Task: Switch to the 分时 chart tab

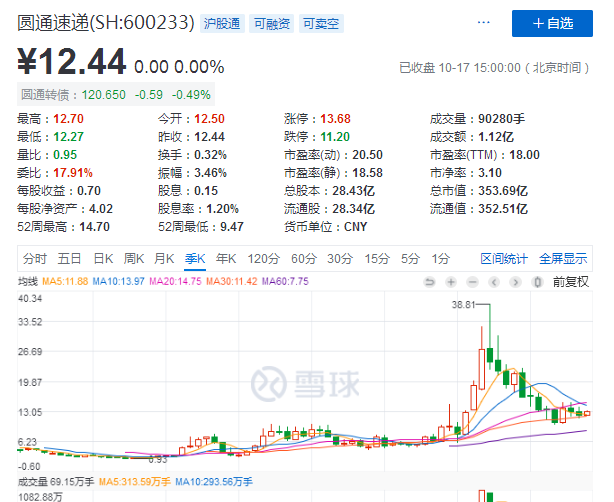Action: (35, 259)
